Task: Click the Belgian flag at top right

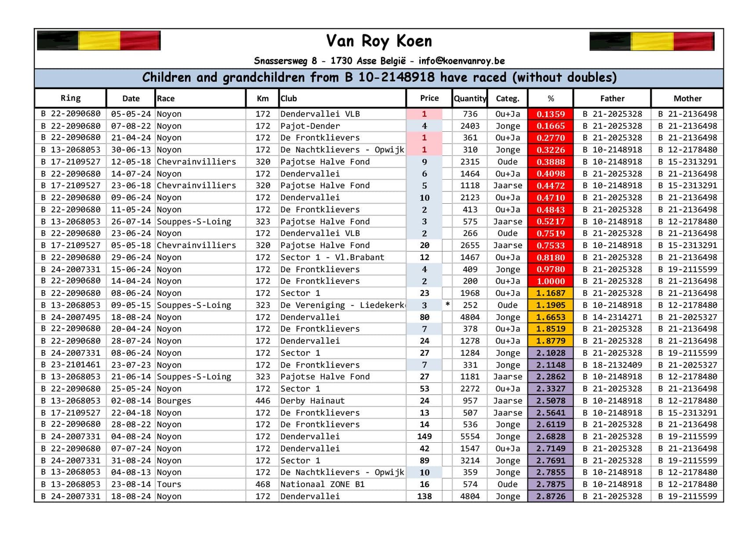Action: pos(651,41)
